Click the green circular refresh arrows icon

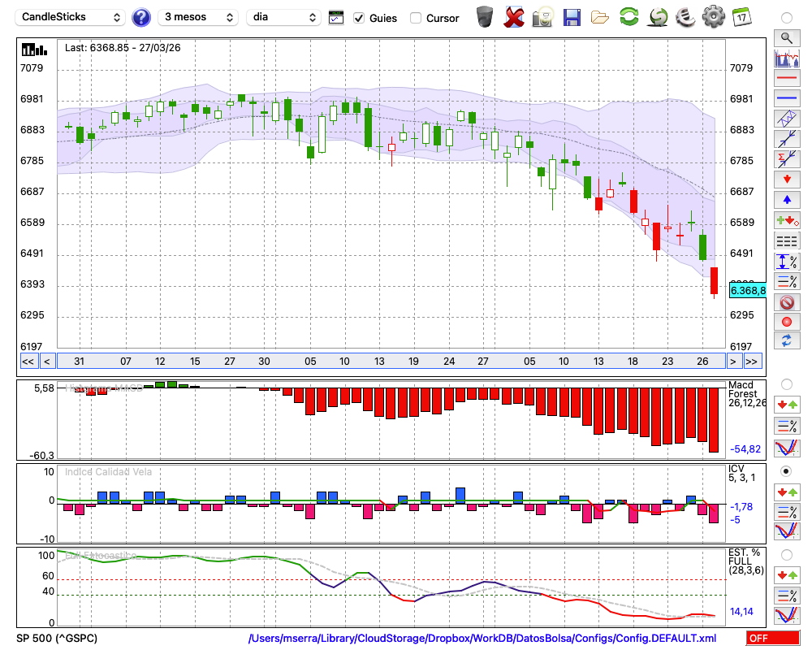coord(628,16)
